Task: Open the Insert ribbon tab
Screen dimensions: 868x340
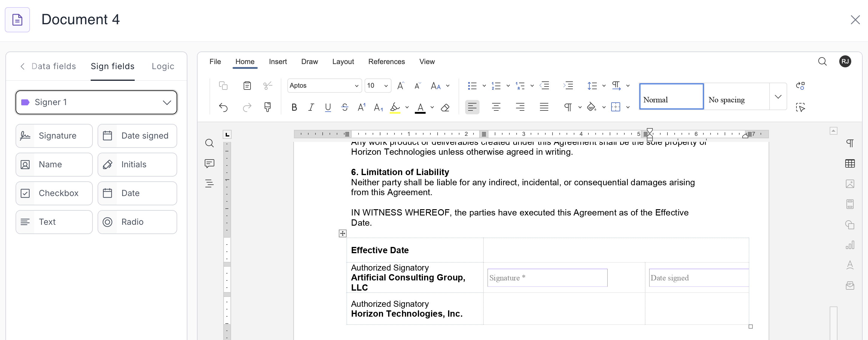Action: tap(278, 62)
